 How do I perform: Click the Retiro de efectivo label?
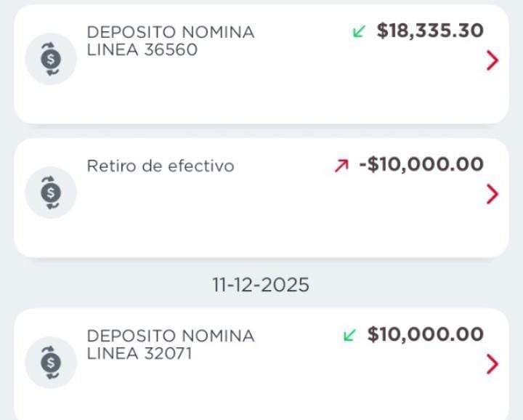(x=161, y=166)
